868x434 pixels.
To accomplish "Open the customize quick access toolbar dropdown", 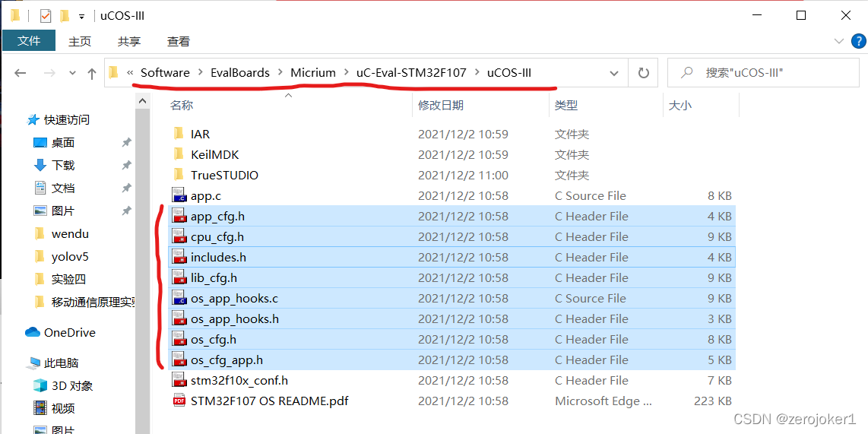I will (81, 17).
